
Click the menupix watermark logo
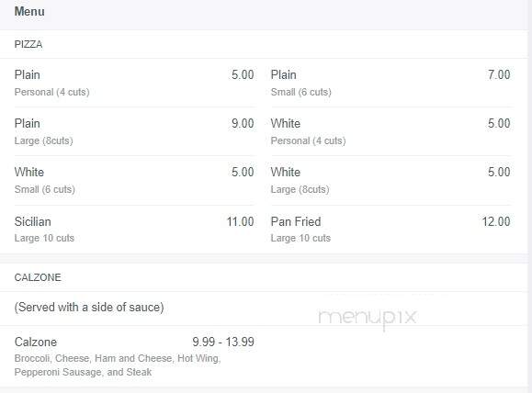pos(368,318)
